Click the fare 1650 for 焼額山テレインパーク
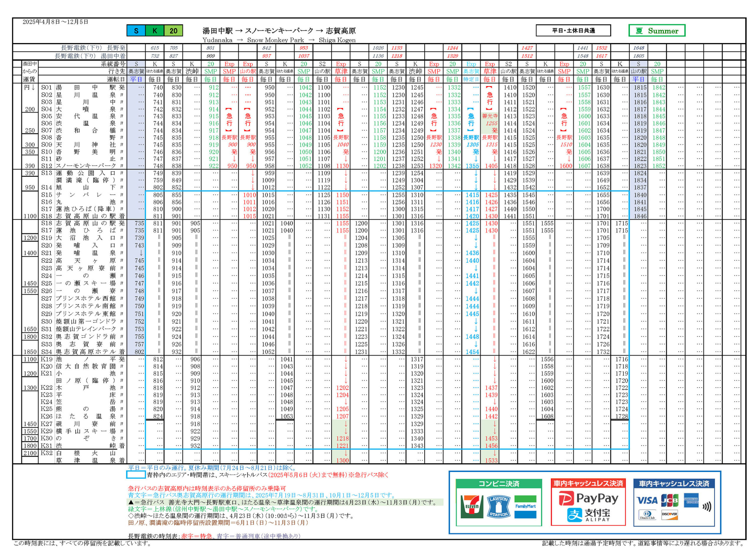Screen dimensions: 756x557 30,329
